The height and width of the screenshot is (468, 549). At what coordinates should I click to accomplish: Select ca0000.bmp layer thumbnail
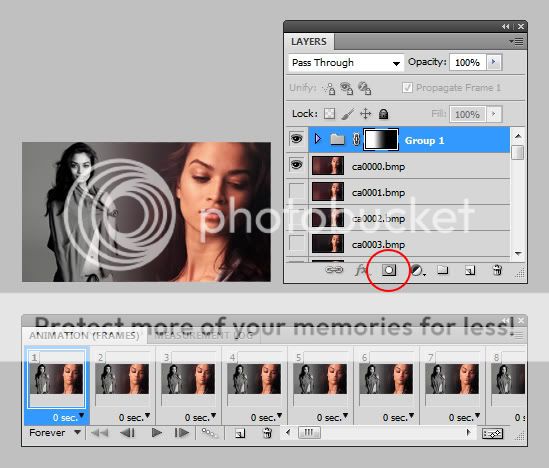pos(328,166)
